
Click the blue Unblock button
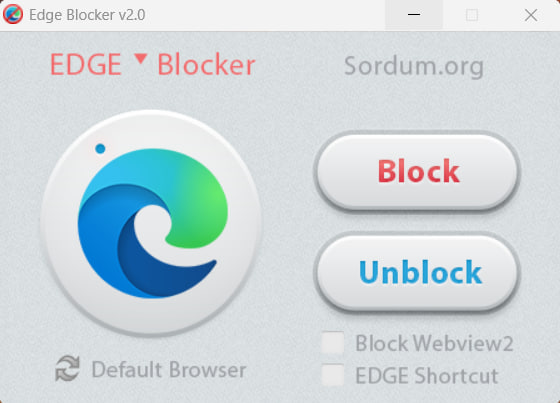(x=417, y=273)
